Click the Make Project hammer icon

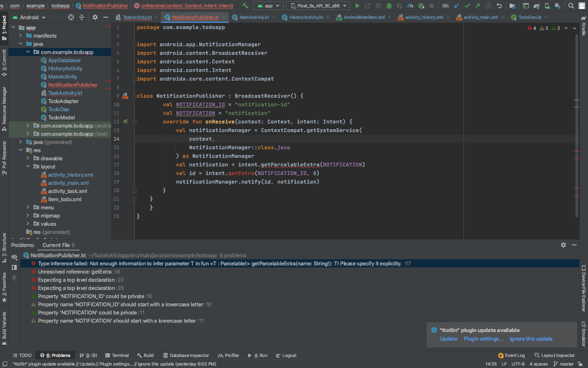click(245, 6)
